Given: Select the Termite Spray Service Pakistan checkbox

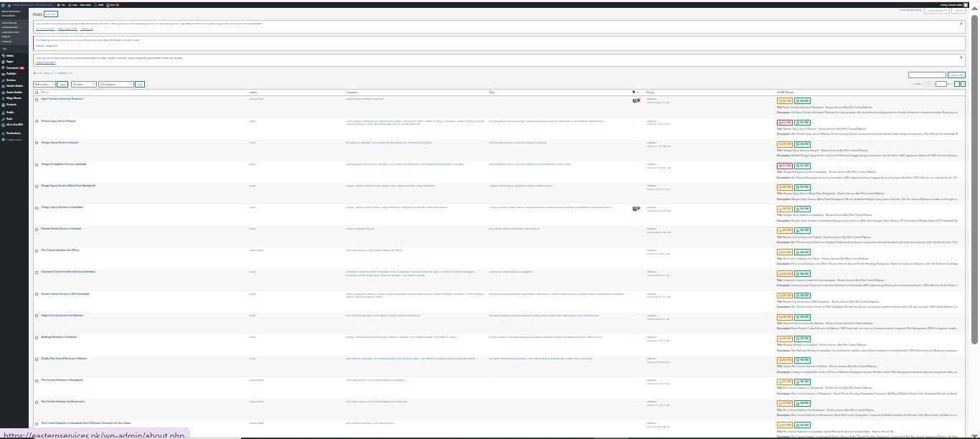Looking at the screenshot, I should 37,121.
